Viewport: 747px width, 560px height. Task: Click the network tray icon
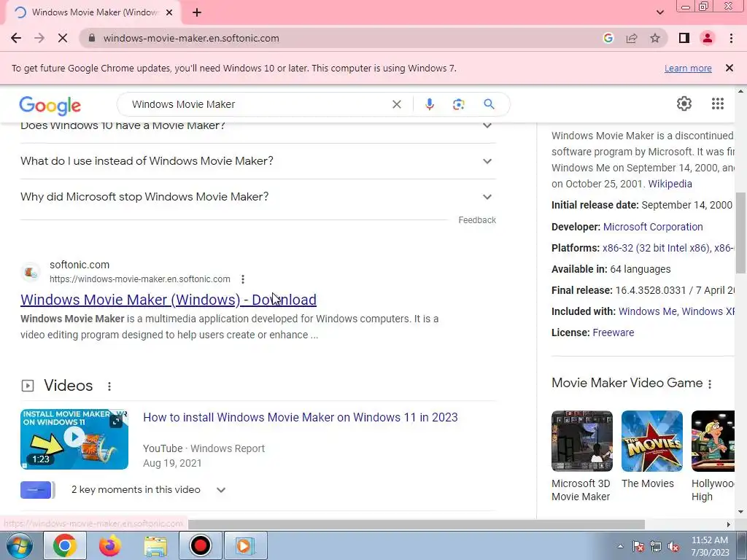[x=656, y=547]
